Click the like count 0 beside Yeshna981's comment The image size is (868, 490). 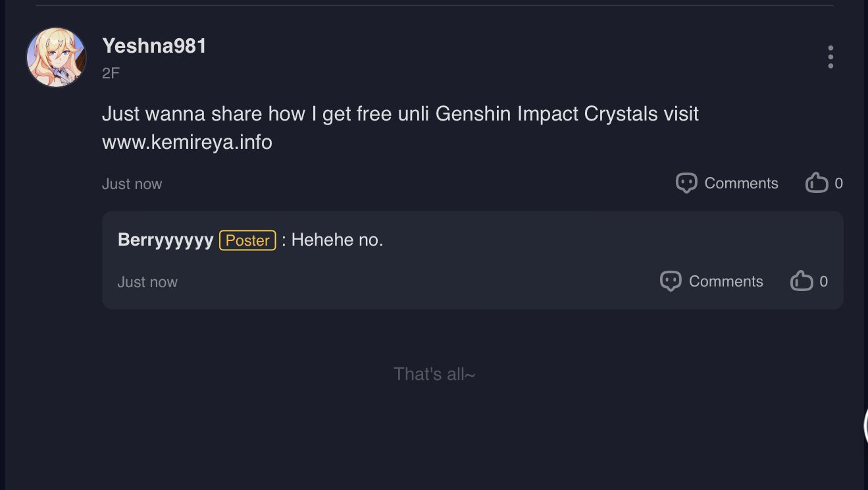click(x=839, y=183)
